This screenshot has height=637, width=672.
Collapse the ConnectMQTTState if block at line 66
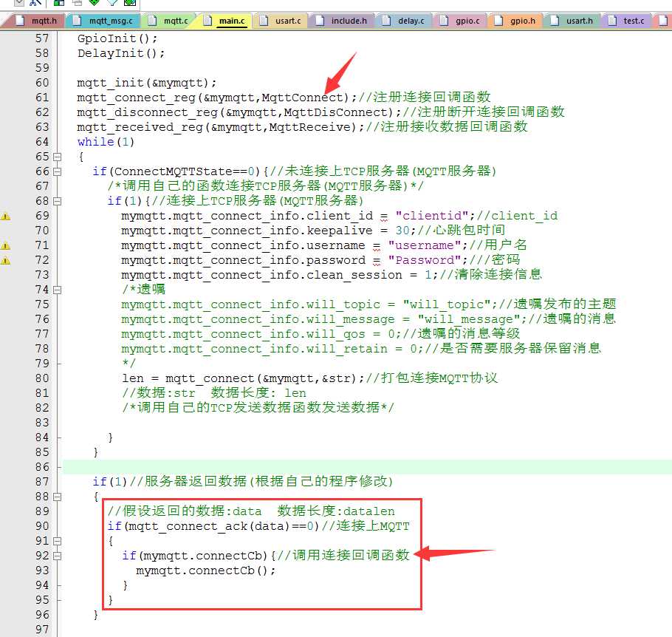point(58,171)
